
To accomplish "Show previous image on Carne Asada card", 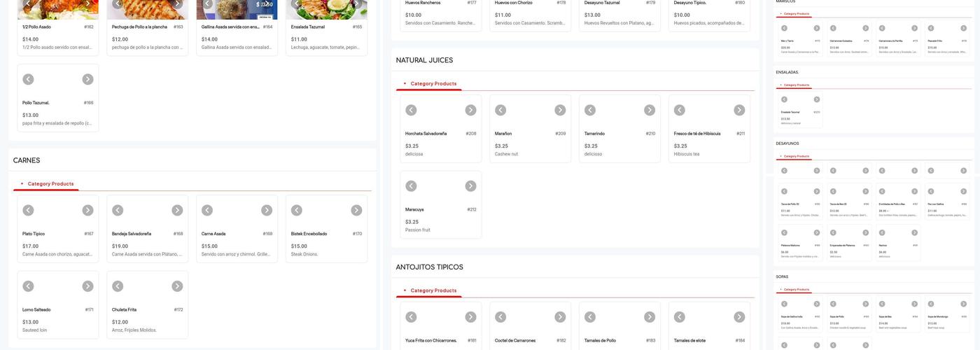I will (x=207, y=210).
